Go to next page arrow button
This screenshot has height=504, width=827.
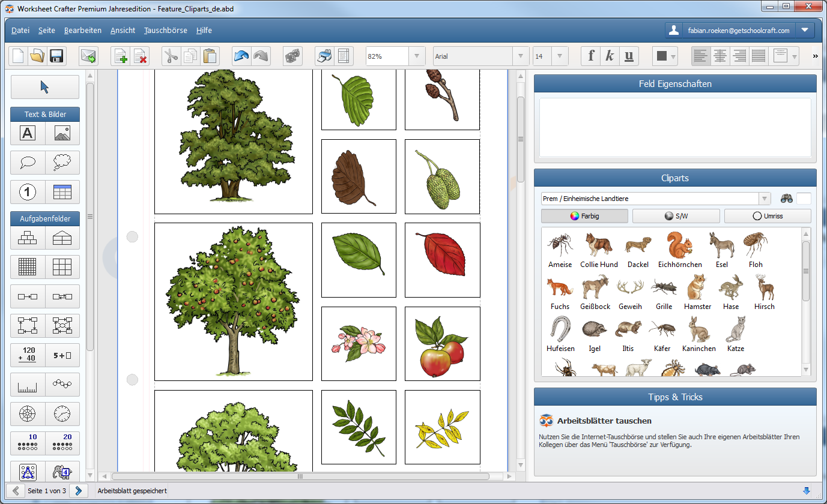[x=78, y=491]
